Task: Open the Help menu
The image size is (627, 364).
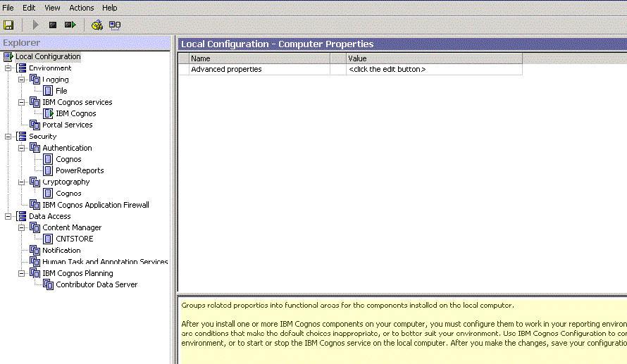Action: coord(110,8)
